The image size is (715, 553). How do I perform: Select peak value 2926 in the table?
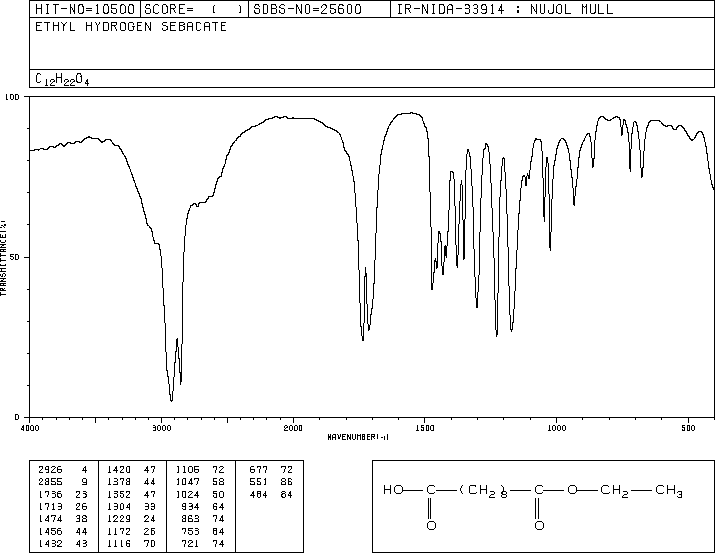50,470
